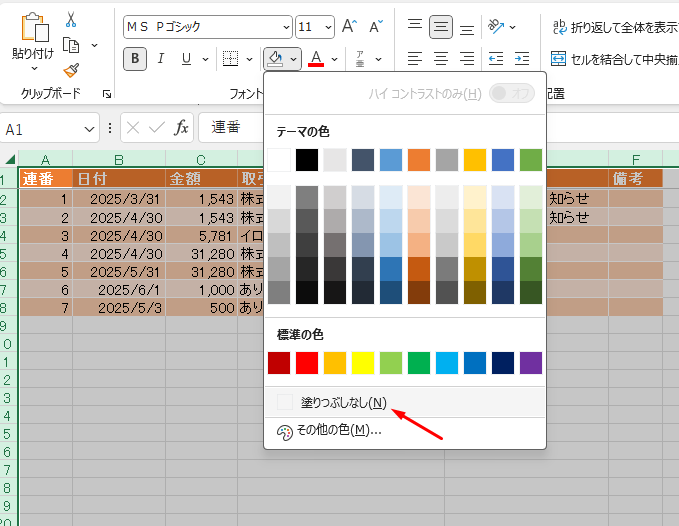Open the Underline style dropdown arrow
This screenshot has width=679, height=526.
(205, 59)
